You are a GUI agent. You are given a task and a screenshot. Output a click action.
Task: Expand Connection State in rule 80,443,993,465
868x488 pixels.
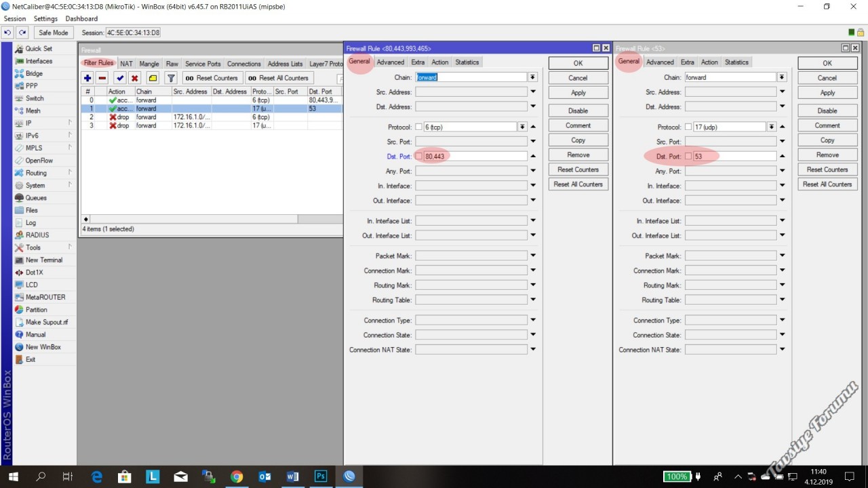pos(533,335)
